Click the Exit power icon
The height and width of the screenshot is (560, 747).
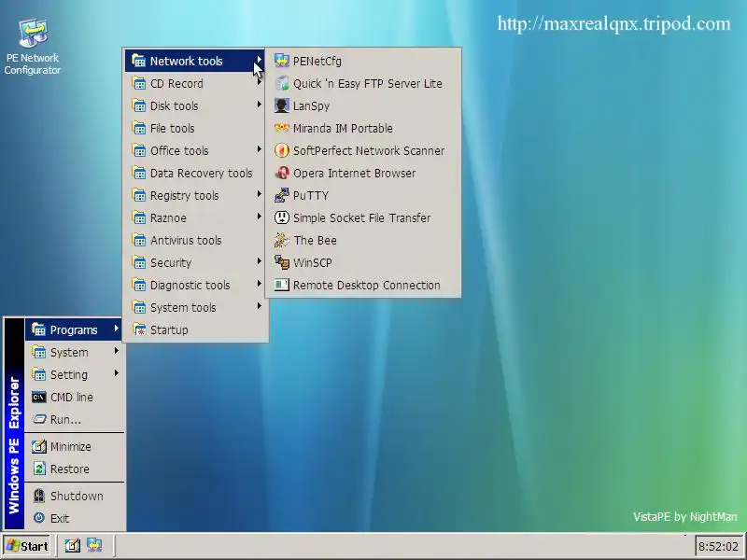pyautogui.click(x=38, y=518)
